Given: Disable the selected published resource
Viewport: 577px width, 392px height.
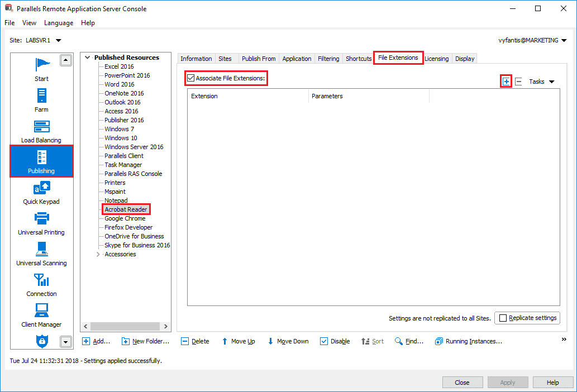Looking at the screenshot, I should [x=335, y=341].
